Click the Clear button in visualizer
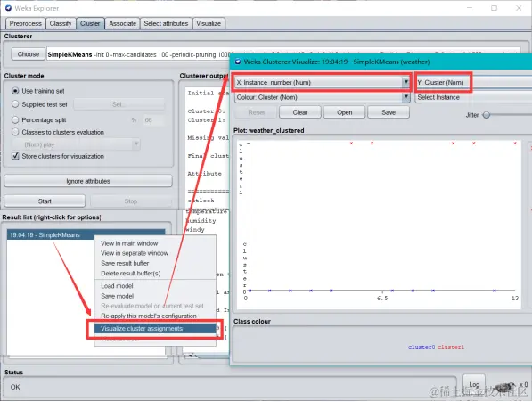The image size is (532, 402). 300,112
